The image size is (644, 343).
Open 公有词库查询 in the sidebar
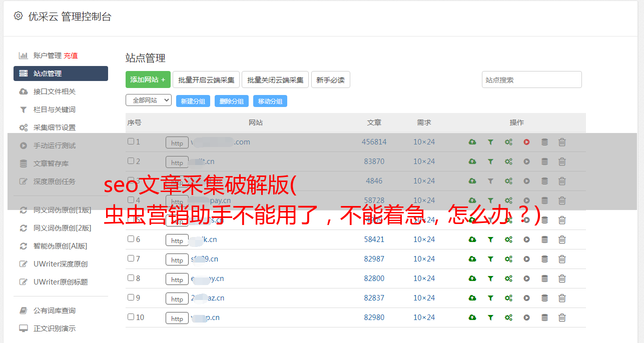click(54, 310)
